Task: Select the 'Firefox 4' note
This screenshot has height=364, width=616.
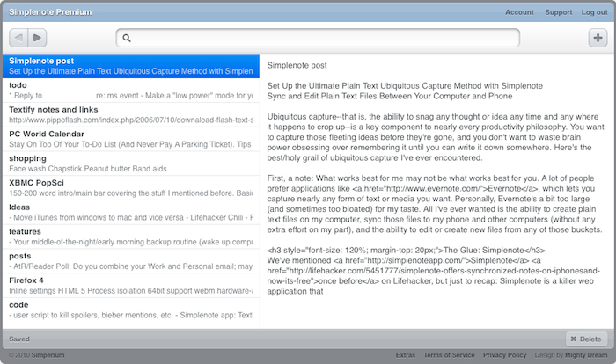Action: [x=130, y=285]
